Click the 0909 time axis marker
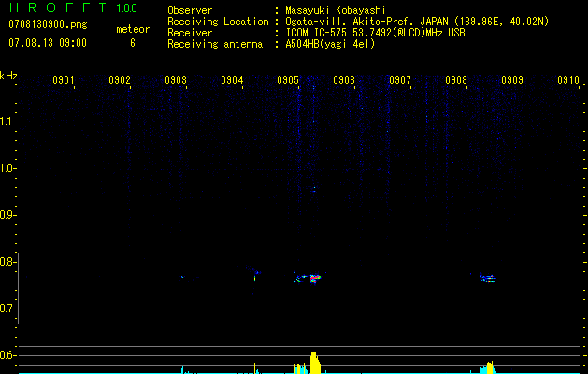Image resolution: width=588 pixels, height=374 pixels. tap(512, 80)
